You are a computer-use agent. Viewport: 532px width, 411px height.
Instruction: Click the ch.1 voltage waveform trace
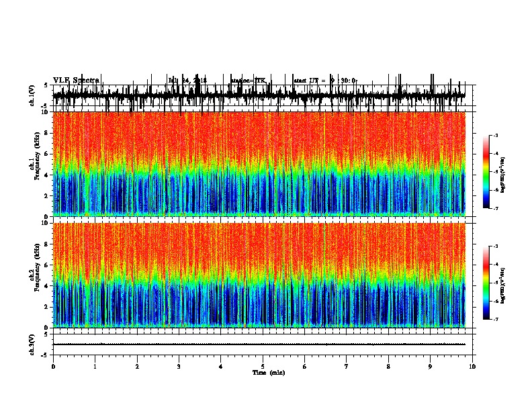[x=259, y=95]
